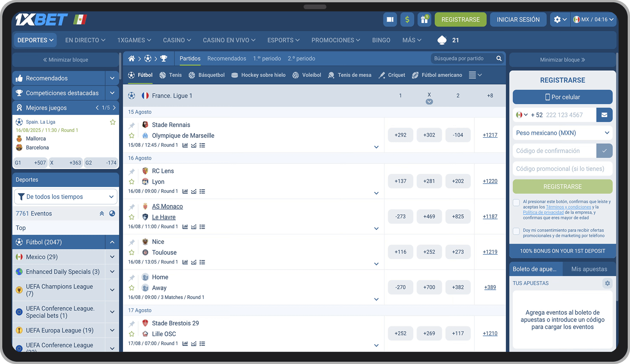Screen dimensions: 630x364
Task: Click the confirmation code checkmark button
Action: pos(604,151)
